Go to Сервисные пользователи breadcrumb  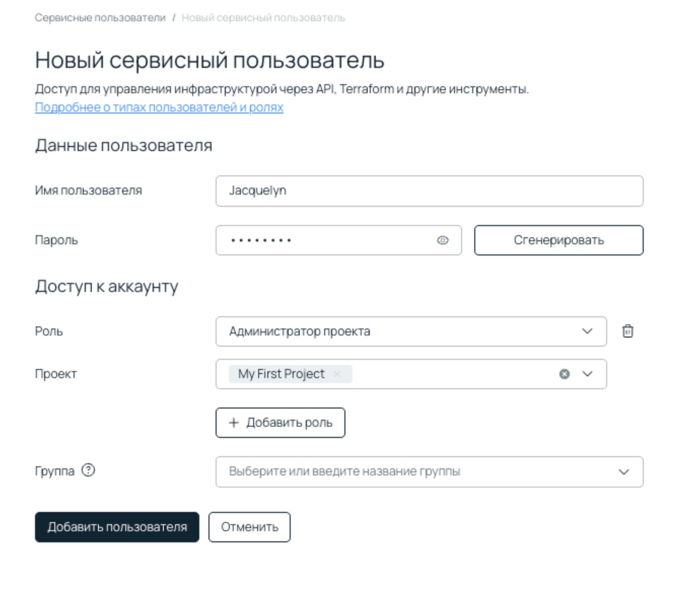click(100, 18)
